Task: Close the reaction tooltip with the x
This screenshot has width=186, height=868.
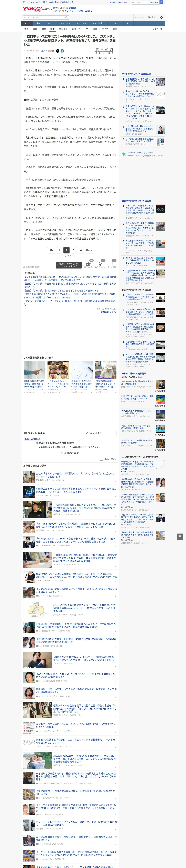Action: pyautogui.click(x=80, y=263)
